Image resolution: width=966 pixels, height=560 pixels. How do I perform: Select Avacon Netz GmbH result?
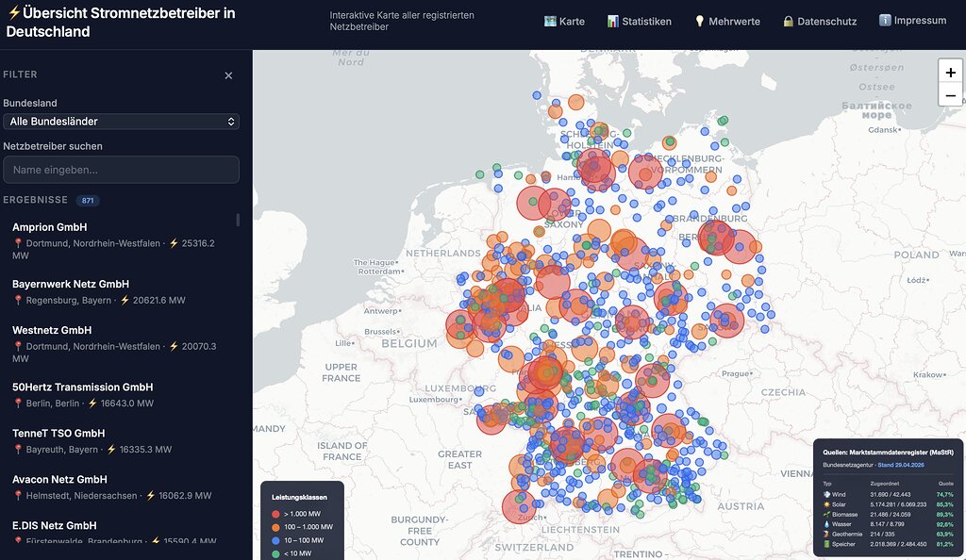click(120, 486)
